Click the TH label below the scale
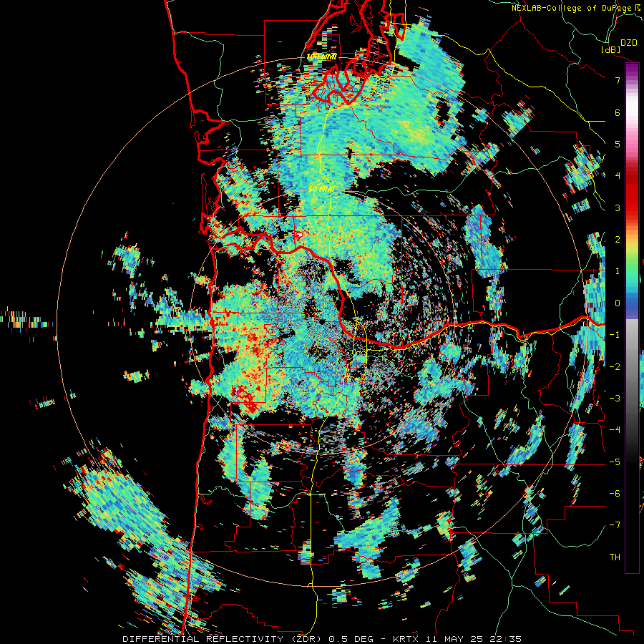The width and height of the screenshot is (644, 644). click(x=615, y=557)
